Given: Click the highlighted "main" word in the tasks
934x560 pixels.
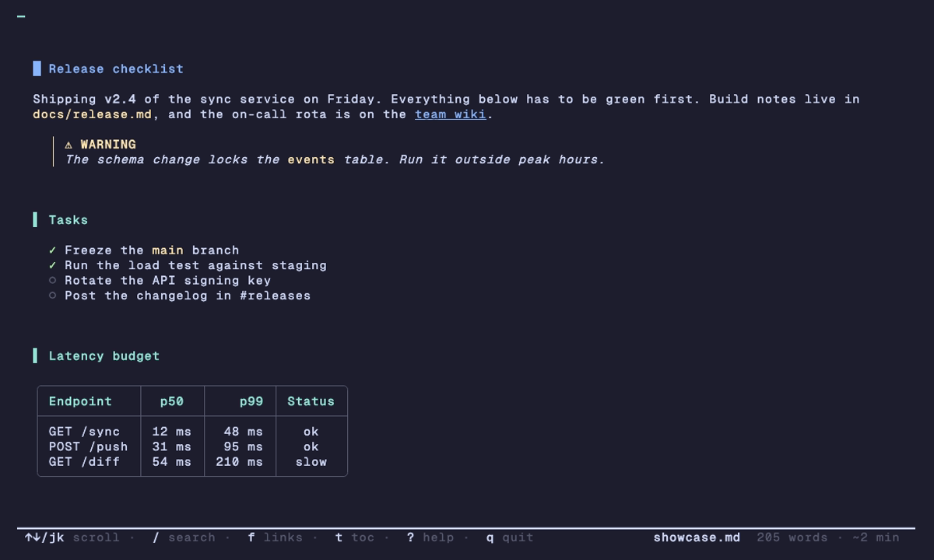Looking at the screenshot, I should click(168, 250).
